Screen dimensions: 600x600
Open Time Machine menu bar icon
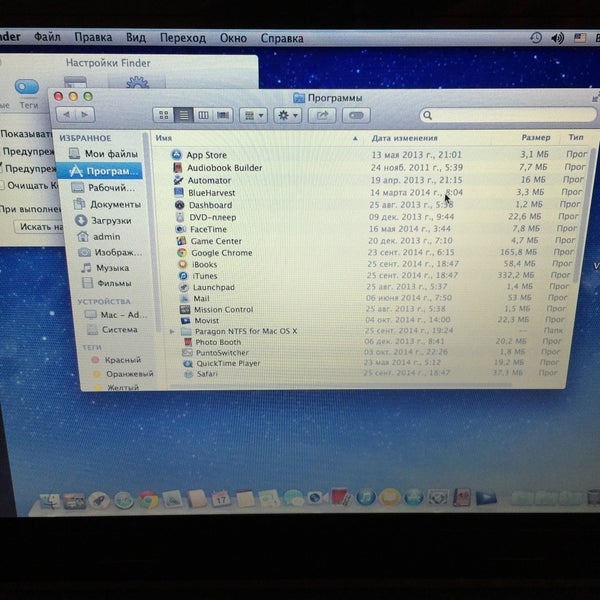pyautogui.click(x=536, y=38)
